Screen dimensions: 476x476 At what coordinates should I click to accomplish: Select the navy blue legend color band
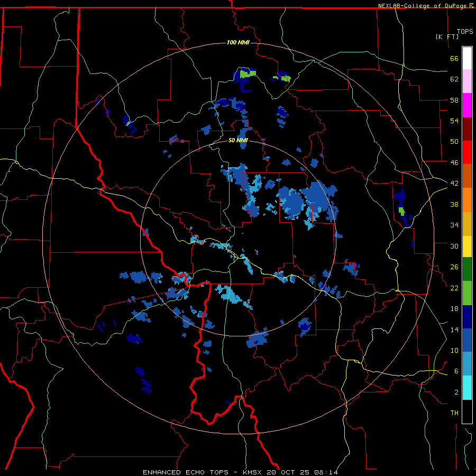[467, 317]
